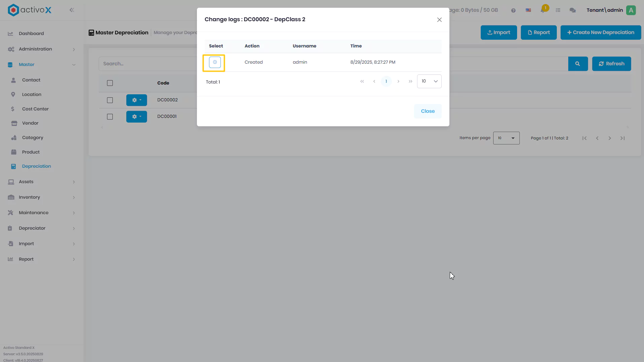
Task: Open Items per page dropdown
Action: click(x=506, y=138)
